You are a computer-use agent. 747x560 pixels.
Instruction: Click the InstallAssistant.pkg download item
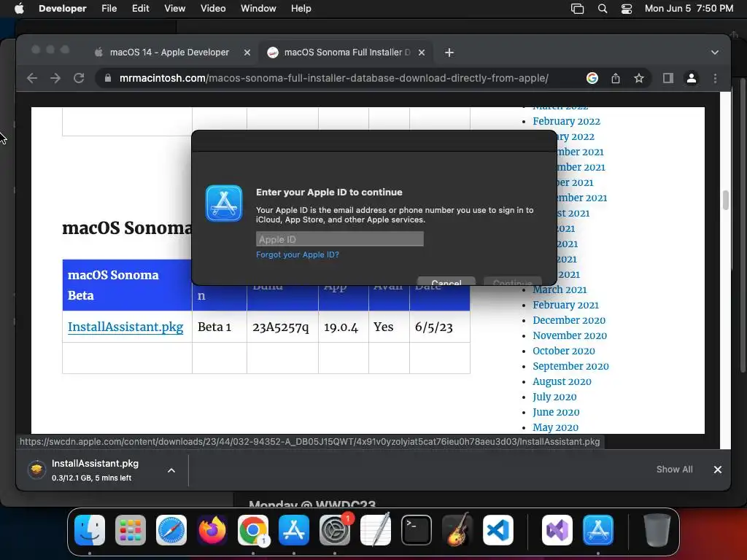pos(96,470)
